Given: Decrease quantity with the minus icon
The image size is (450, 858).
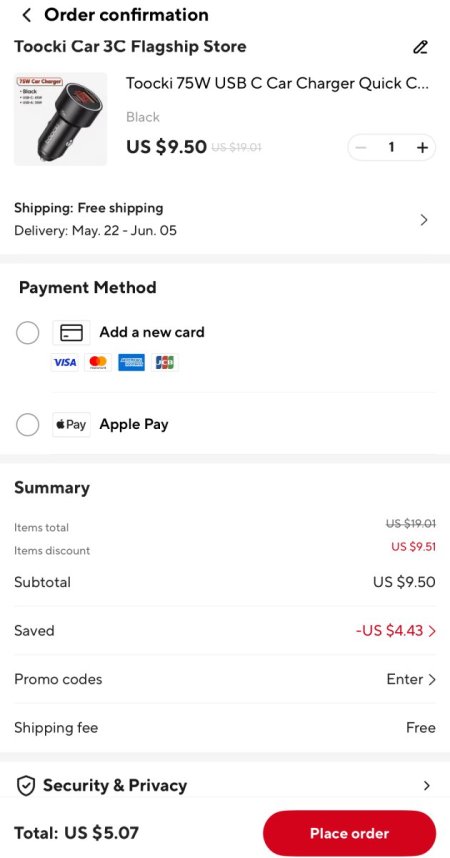Looking at the screenshot, I should [361, 147].
